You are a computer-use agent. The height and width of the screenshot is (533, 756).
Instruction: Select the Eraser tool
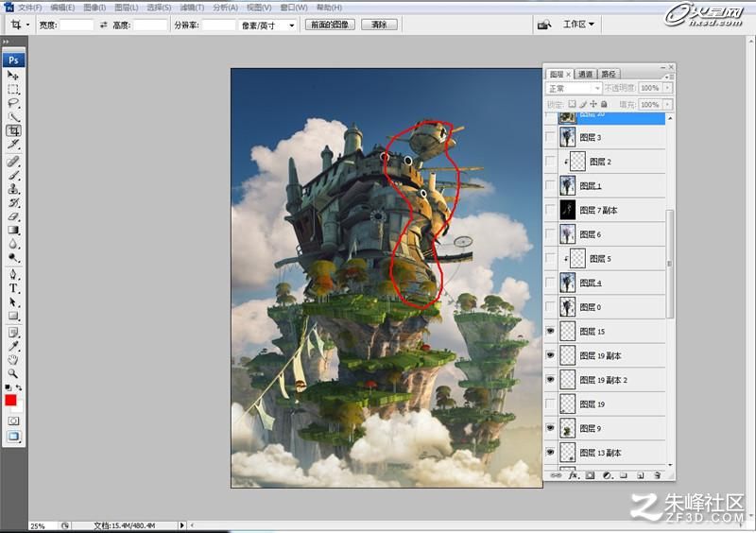pyautogui.click(x=13, y=216)
